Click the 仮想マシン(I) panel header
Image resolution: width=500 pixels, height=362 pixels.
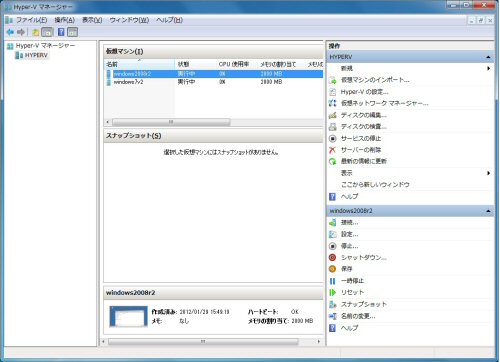click(213, 51)
